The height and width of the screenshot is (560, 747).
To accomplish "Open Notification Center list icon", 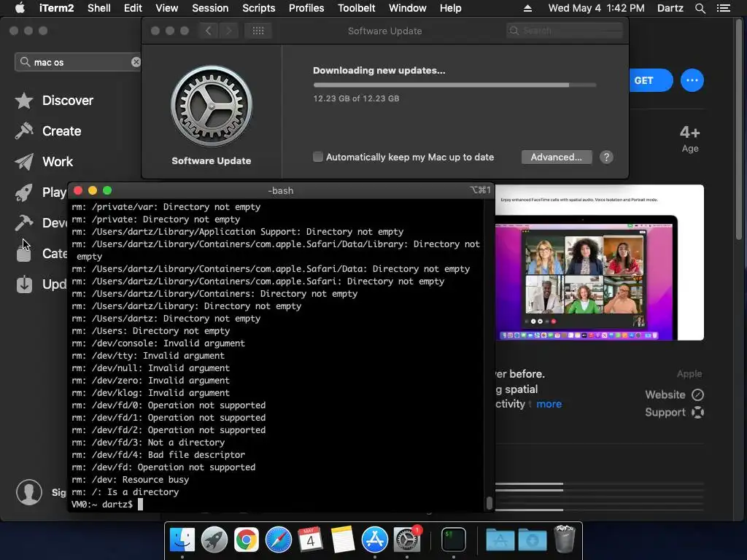I will tap(723, 8).
